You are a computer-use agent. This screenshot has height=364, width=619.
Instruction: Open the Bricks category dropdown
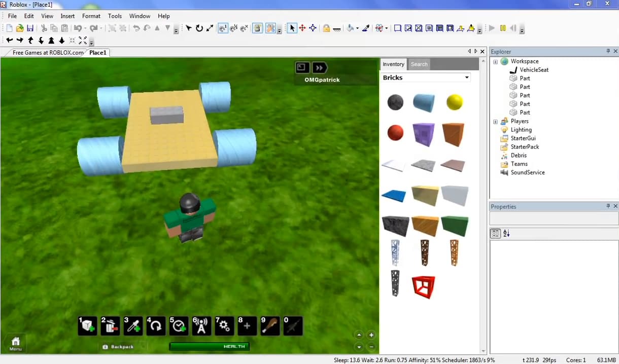click(467, 78)
